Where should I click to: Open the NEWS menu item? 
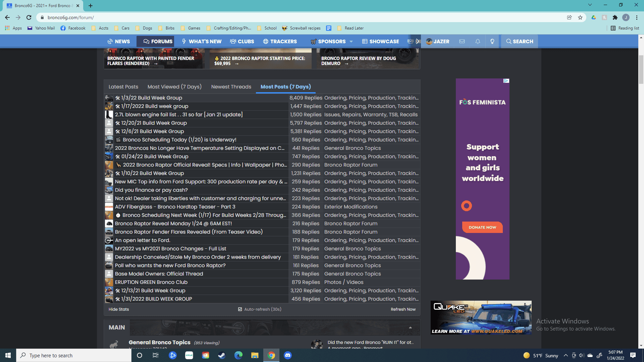(x=119, y=41)
